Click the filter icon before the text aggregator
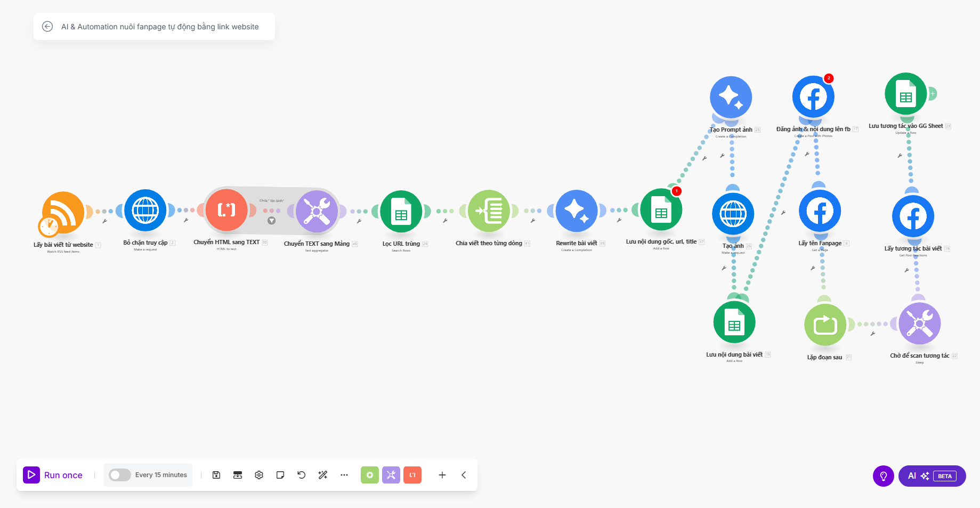The height and width of the screenshot is (508, 980). click(x=271, y=221)
